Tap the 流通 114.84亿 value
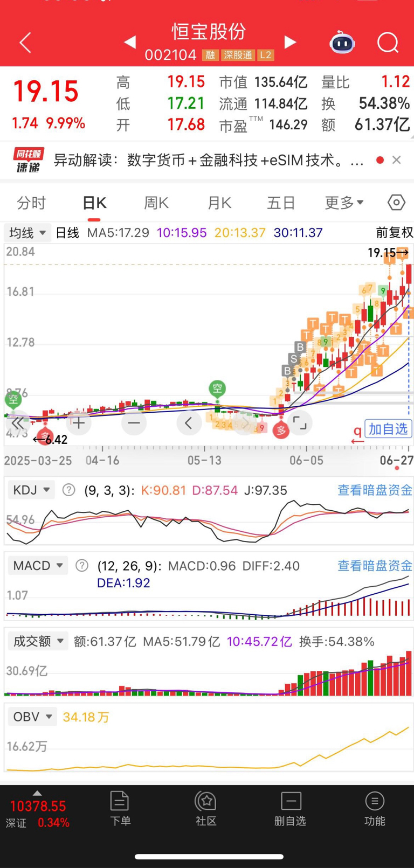414x868 pixels. point(281,103)
